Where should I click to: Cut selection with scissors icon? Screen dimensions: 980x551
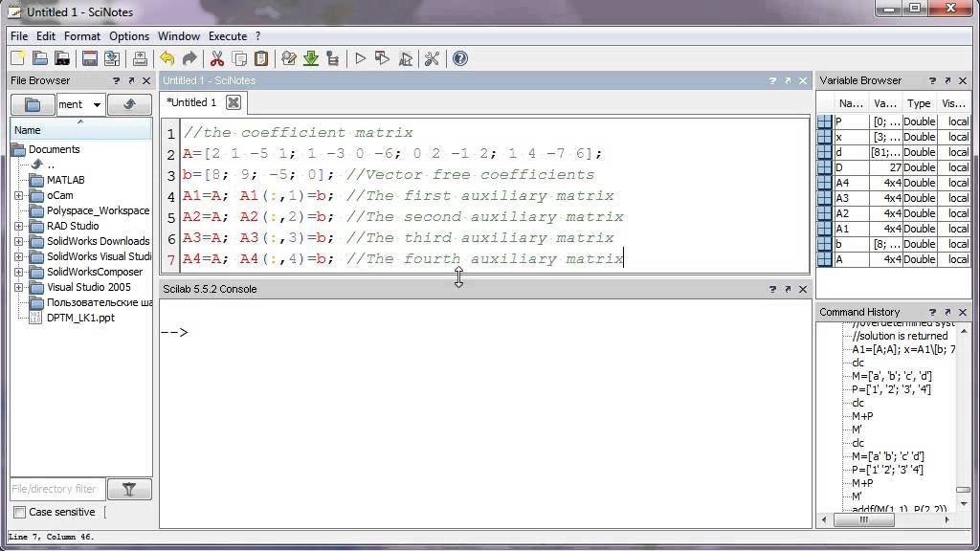[217, 58]
